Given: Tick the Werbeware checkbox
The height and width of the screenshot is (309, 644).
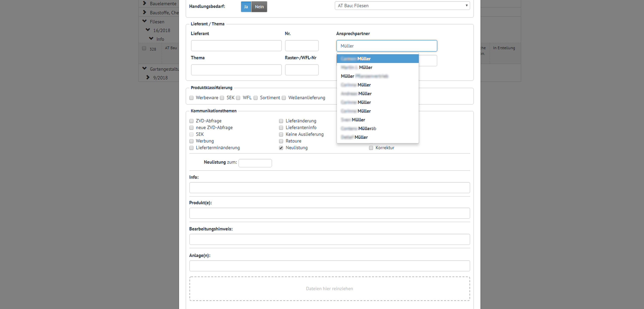Looking at the screenshot, I should (191, 98).
